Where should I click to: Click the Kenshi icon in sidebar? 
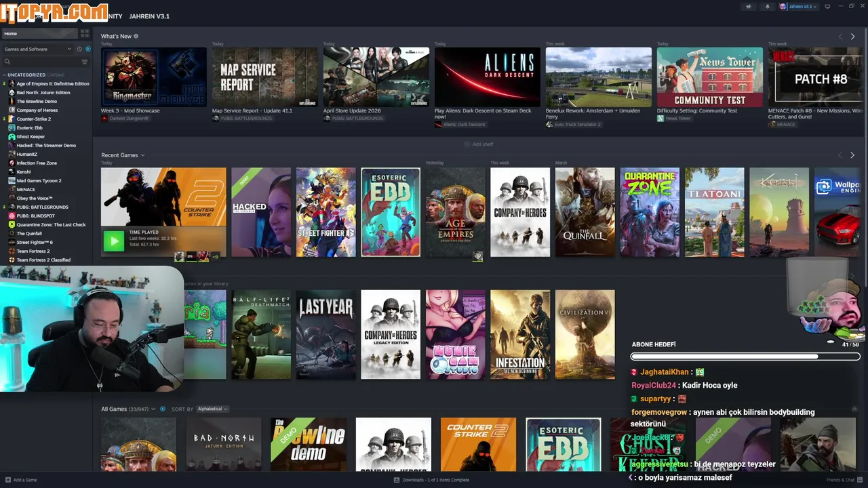[12, 171]
